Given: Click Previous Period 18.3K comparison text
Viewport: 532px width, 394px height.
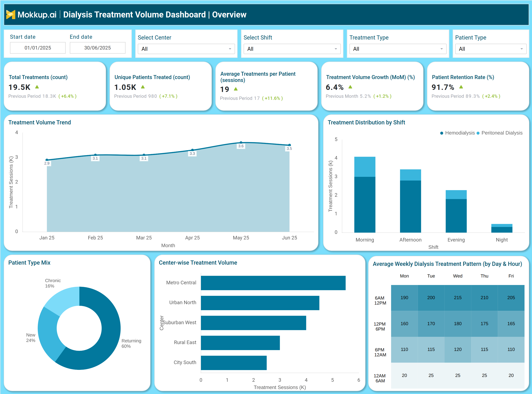Looking at the screenshot, I should 32,96.
